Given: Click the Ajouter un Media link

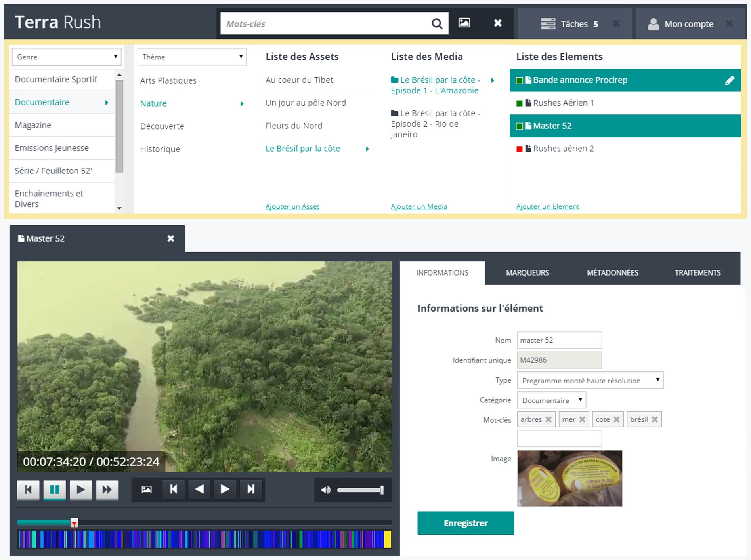Looking at the screenshot, I should coord(418,206).
